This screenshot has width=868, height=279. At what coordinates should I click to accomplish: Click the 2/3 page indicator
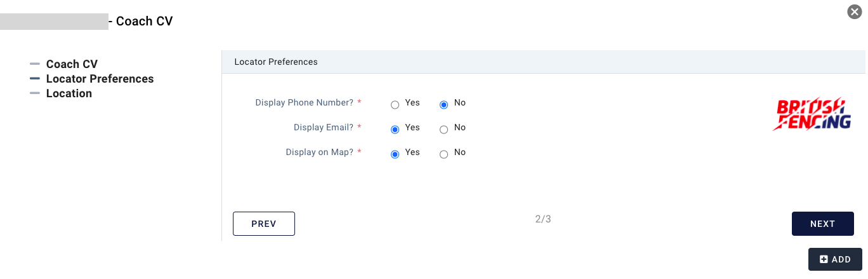point(543,219)
